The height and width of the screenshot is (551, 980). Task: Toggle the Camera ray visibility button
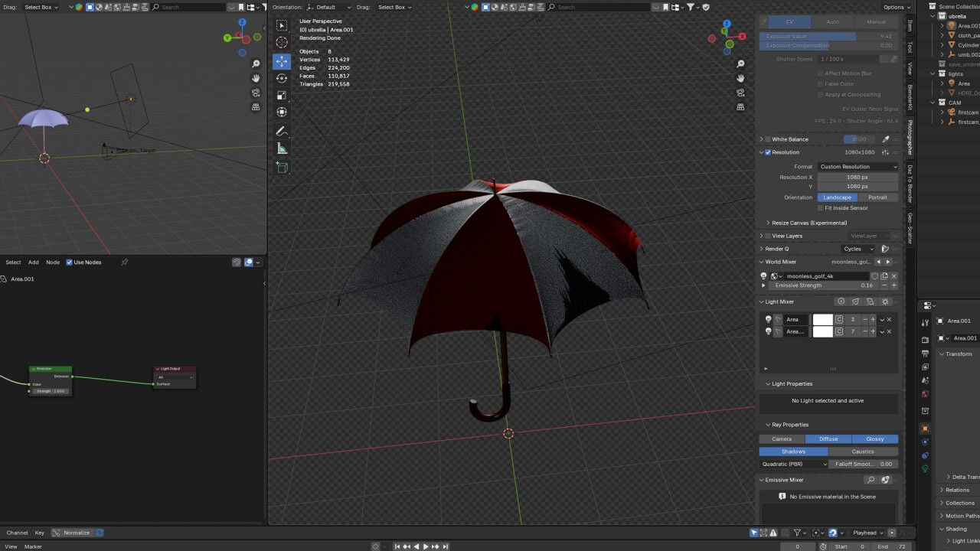coord(782,439)
